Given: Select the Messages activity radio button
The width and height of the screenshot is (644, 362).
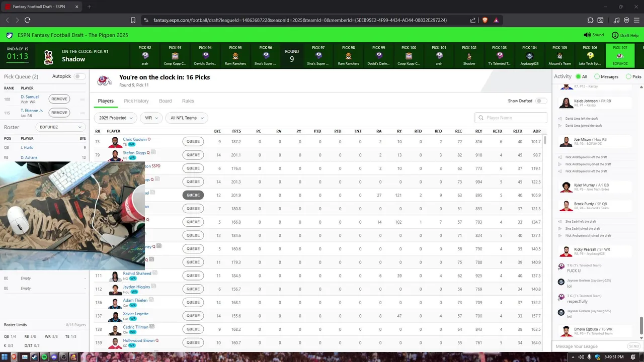Looking at the screenshot, I should tap(597, 76).
